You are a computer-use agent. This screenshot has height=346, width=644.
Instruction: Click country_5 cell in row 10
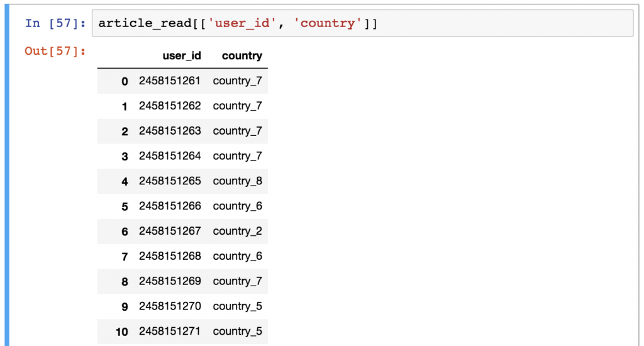pos(237,332)
